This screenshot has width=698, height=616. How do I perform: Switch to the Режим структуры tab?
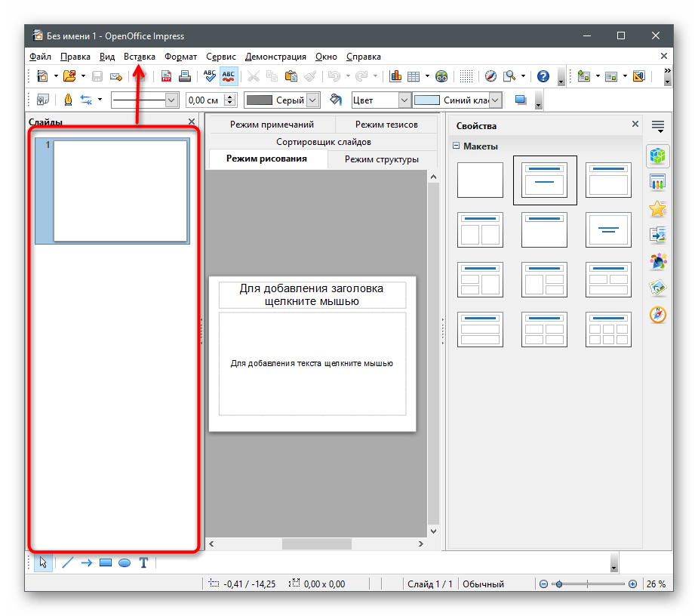(x=381, y=159)
